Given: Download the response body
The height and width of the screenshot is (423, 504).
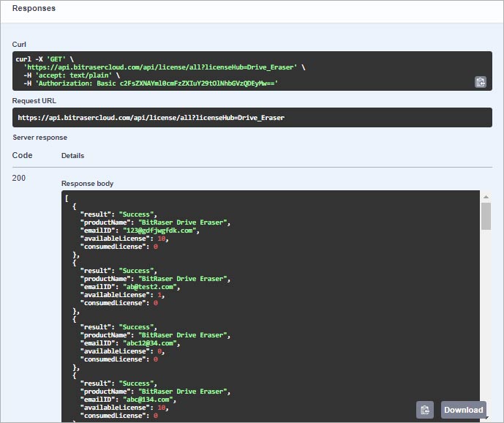Looking at the screenshot, I should [x=464, y=410].
